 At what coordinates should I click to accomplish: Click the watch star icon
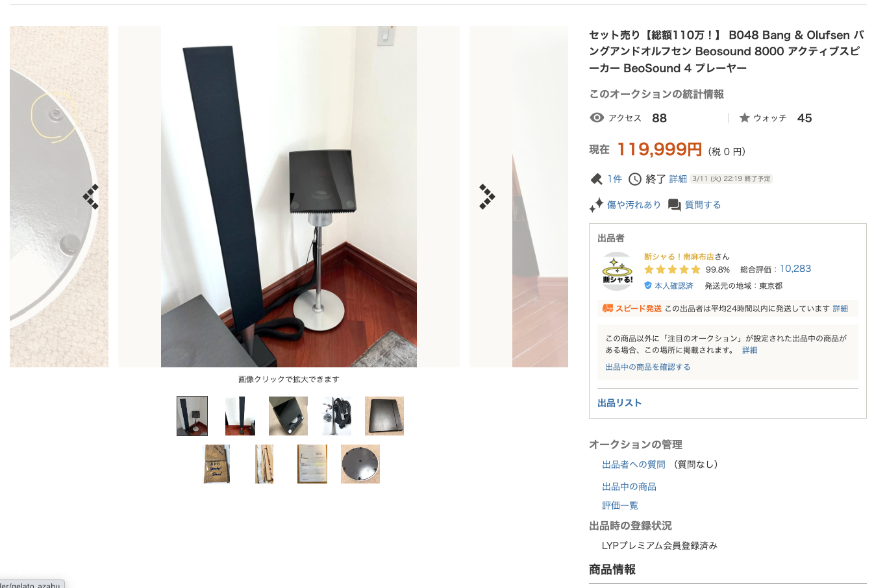point(745,117)
